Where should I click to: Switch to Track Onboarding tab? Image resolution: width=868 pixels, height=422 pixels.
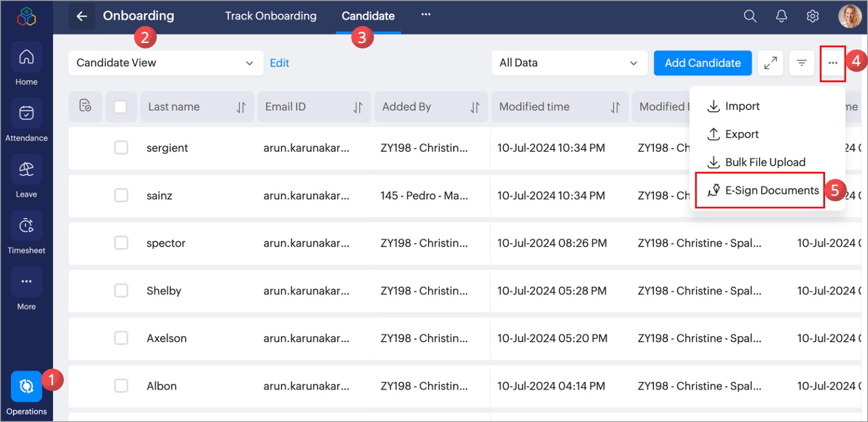pyautogui.click(x=270, y=16)
